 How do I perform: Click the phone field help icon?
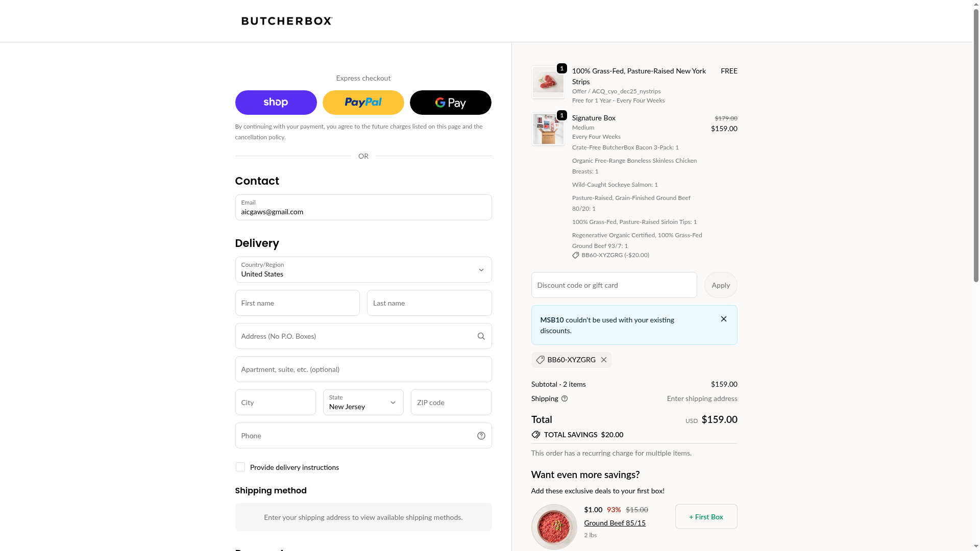tap(481, 436)
